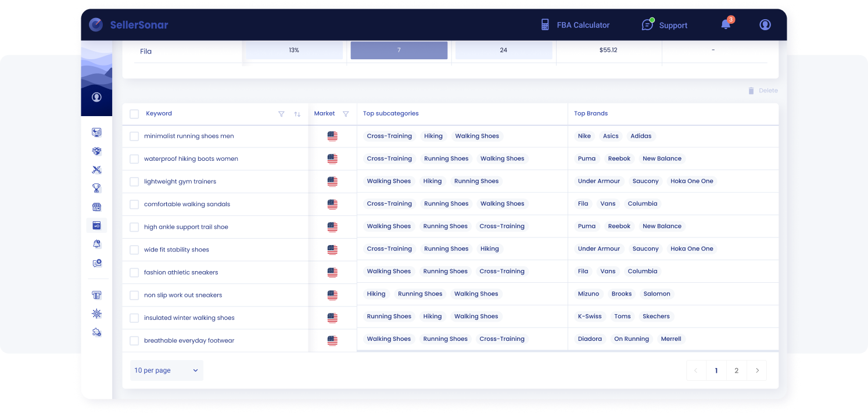
Task: Select the fashion athletic sneakers checkbox
Action: (134, 272)
